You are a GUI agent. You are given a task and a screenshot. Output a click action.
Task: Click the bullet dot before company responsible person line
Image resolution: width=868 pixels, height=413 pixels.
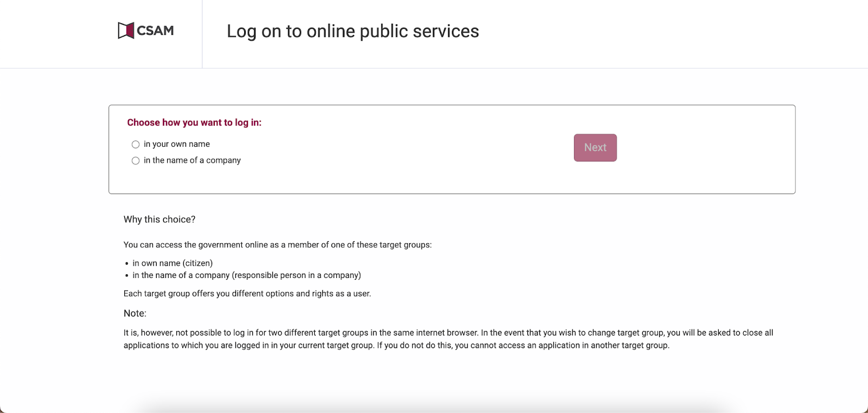pos(127,275)
